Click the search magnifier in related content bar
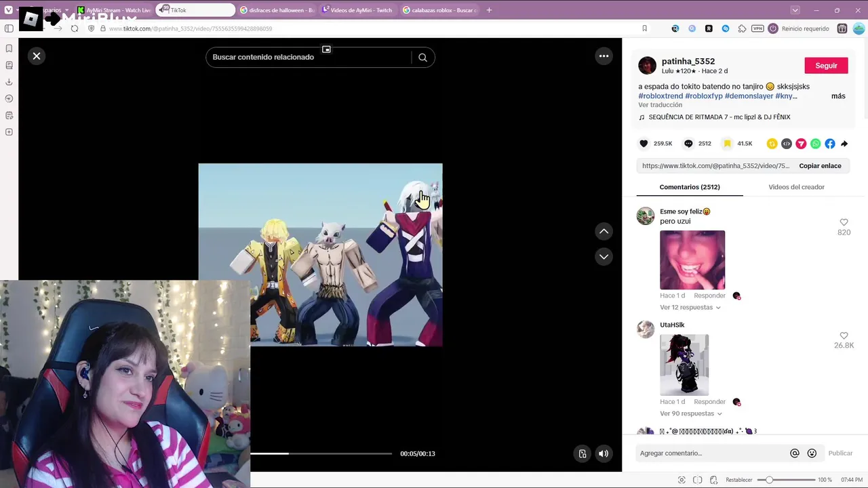This screenshot has width=868, height=488. point(422,58)
